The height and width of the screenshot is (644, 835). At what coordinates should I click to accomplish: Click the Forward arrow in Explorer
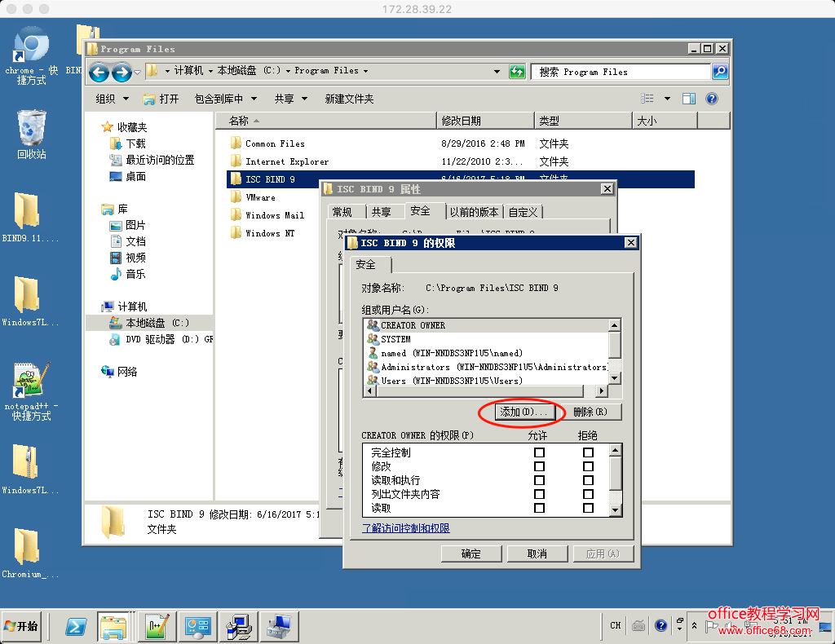pyautogui.click(x=122, y=72)
